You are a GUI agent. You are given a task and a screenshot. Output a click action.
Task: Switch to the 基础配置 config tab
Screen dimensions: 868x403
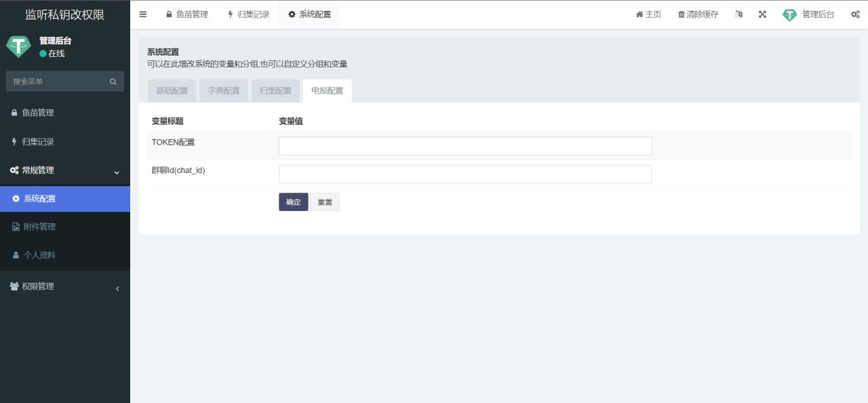coord(172,91)
